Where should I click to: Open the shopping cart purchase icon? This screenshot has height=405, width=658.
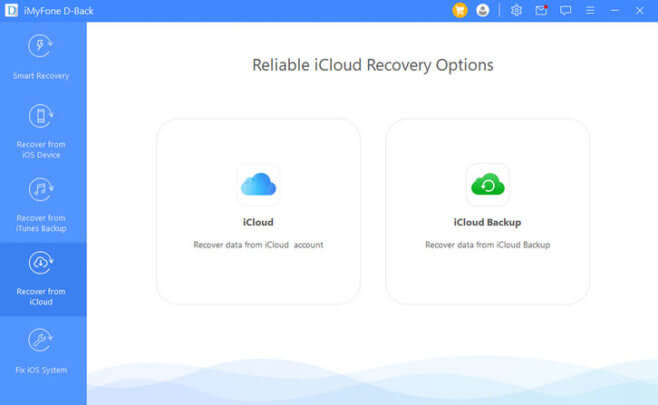(x=460, y=10)
